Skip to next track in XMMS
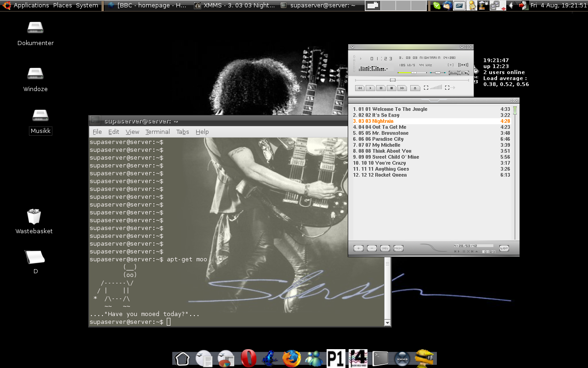Viewport: 588px width, 368px height. tap(402, 88)
